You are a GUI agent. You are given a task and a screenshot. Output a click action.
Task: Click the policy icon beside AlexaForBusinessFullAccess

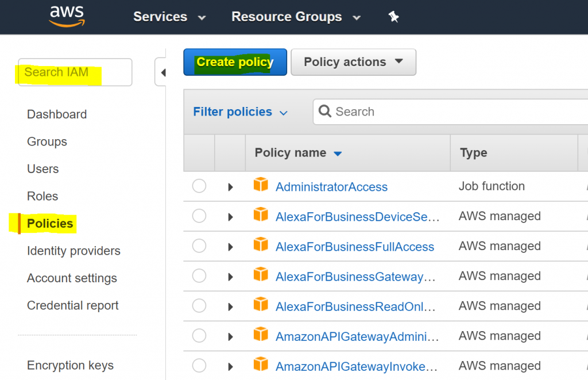tap(261, 245)
